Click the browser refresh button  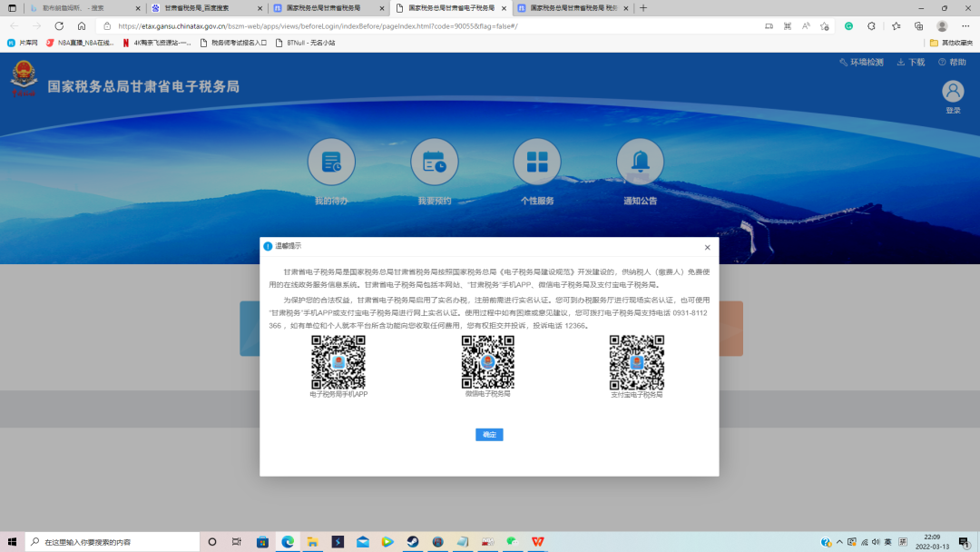tap(59, 26)
